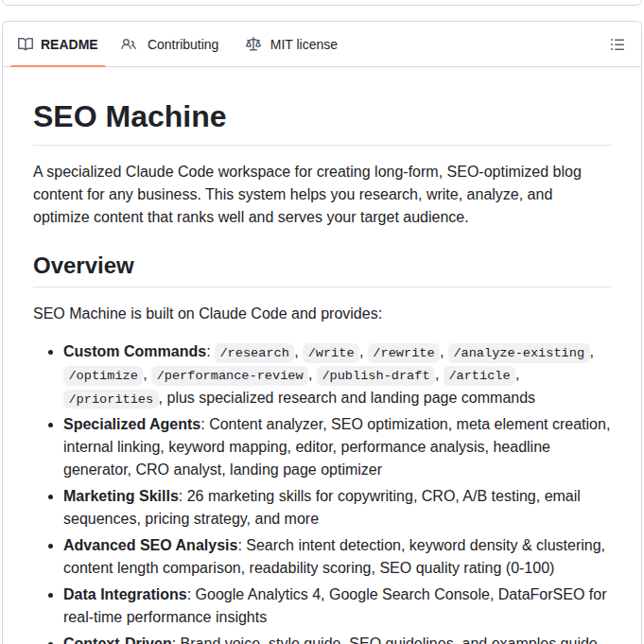Click the /analyze-existing command code snippet
644x644 pixels.
click(x=518, y=353)
